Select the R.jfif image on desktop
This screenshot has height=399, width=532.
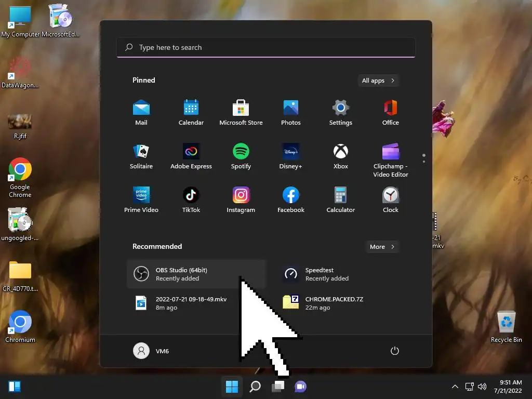[20, 126]
